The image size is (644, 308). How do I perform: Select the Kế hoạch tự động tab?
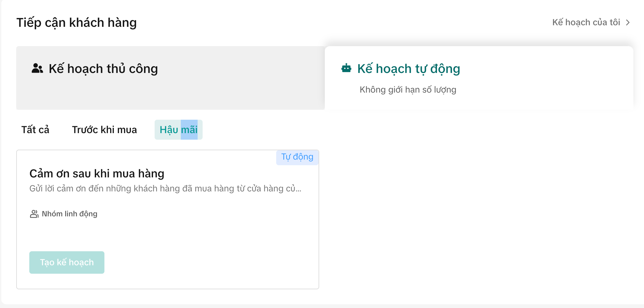408,69
